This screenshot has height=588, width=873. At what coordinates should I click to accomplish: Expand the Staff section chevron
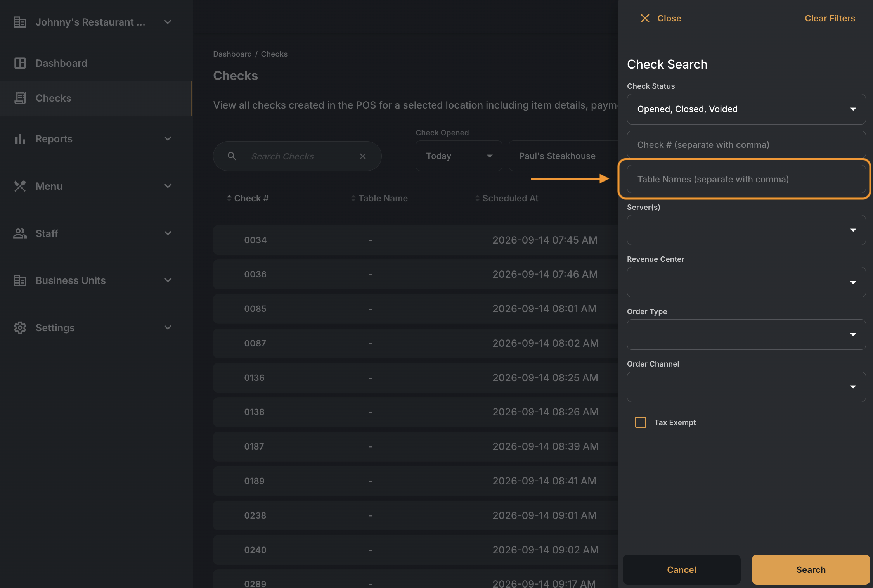(x=168, y=233)
